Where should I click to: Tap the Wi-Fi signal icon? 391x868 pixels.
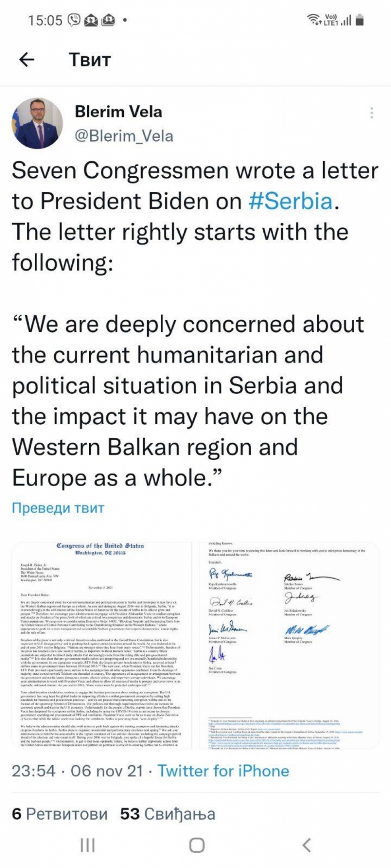[x=313, y=20]
